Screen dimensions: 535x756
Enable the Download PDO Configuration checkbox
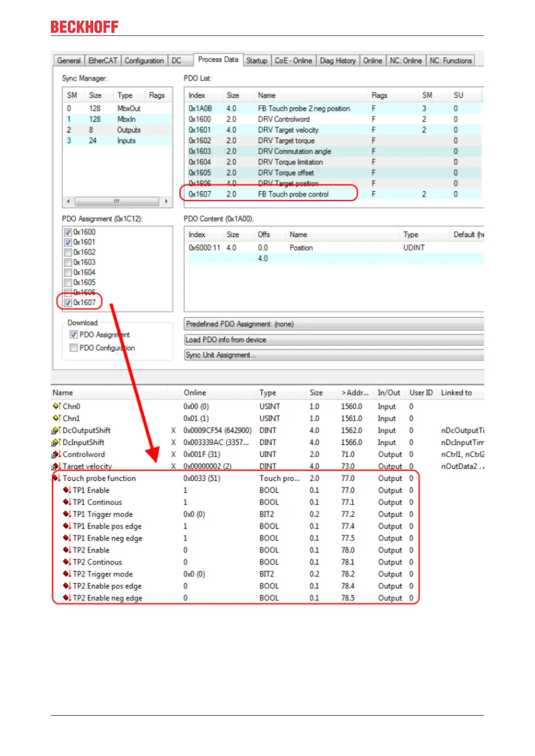pyautogui.click(x=73, y=348)
